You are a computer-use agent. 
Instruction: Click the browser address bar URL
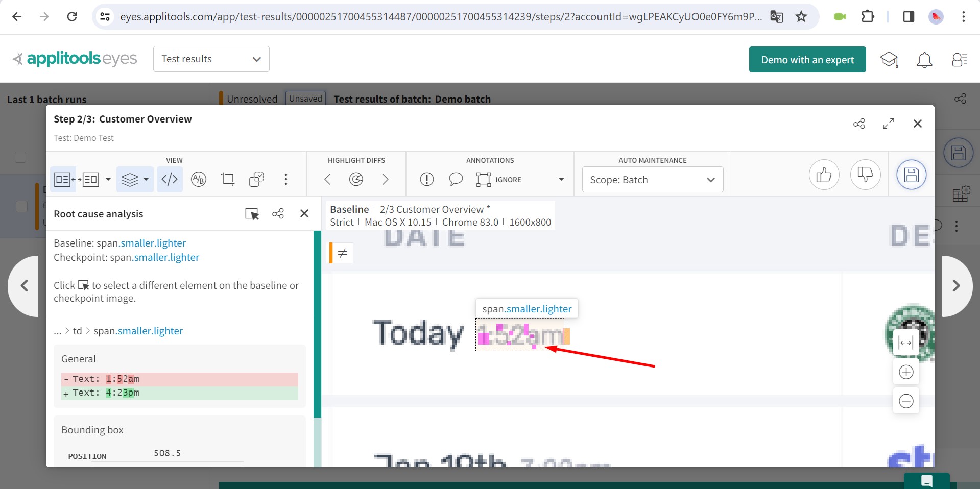[441, 17]
